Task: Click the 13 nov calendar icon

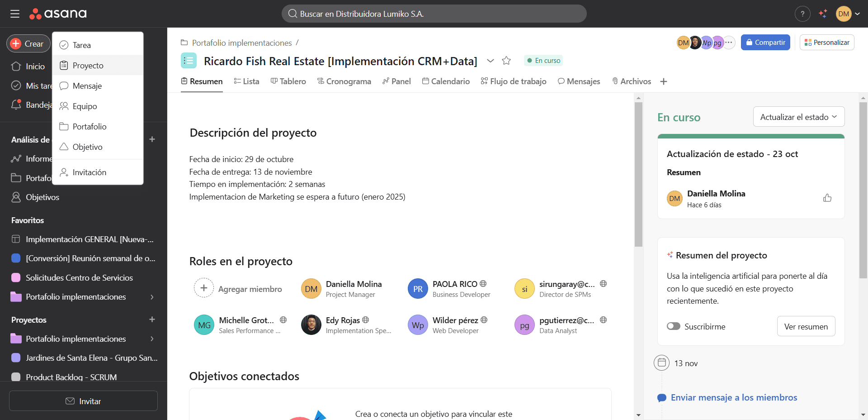Action: (x=662, y=363)
